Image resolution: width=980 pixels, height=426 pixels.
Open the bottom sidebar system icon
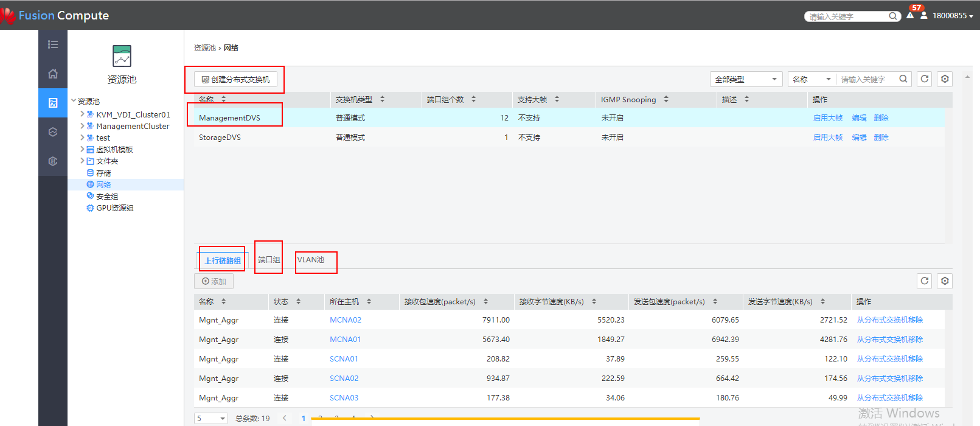(53, 161)
